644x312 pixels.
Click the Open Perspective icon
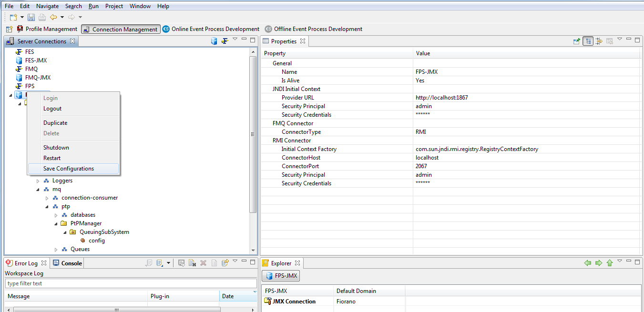point(9,30)
